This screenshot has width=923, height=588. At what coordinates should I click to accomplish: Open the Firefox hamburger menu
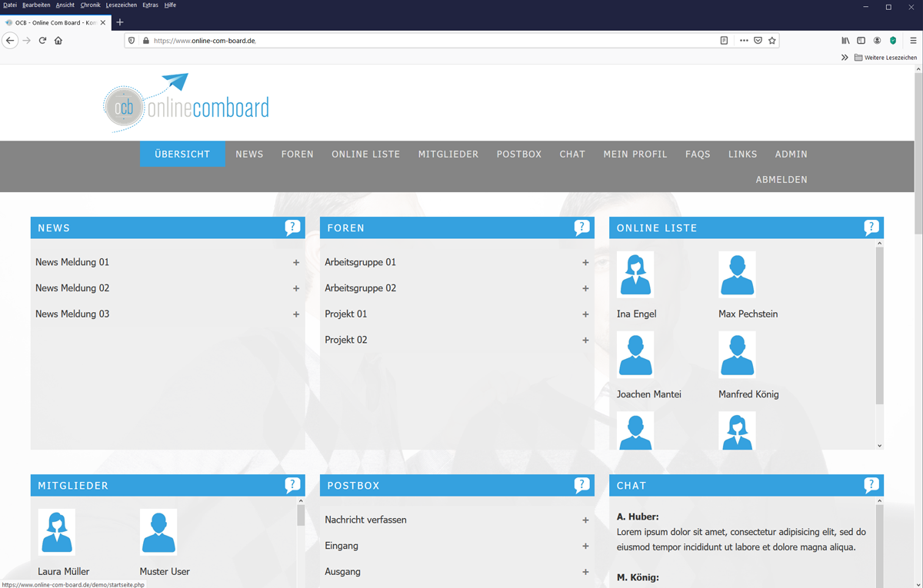913,41
